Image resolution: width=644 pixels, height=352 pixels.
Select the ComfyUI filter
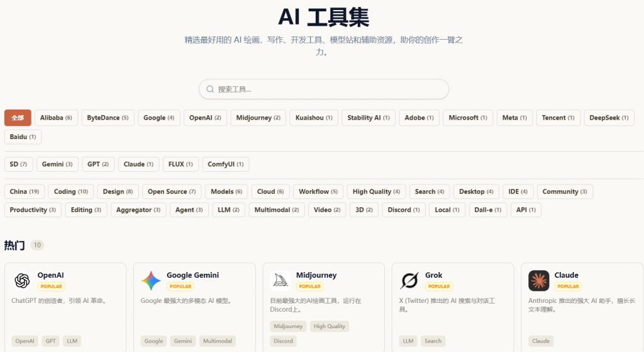coord(226,164)
